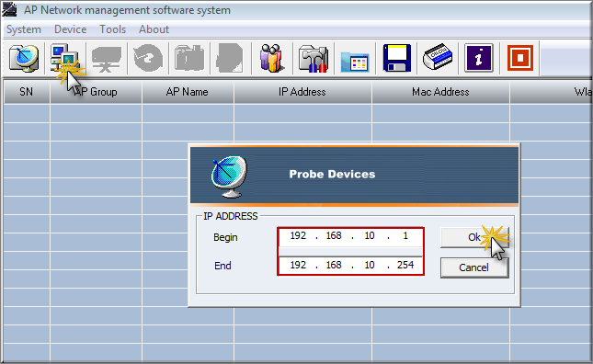Screen dimensions: 593x364
Task: Click the floppy disk save icon
Action: 397,58
